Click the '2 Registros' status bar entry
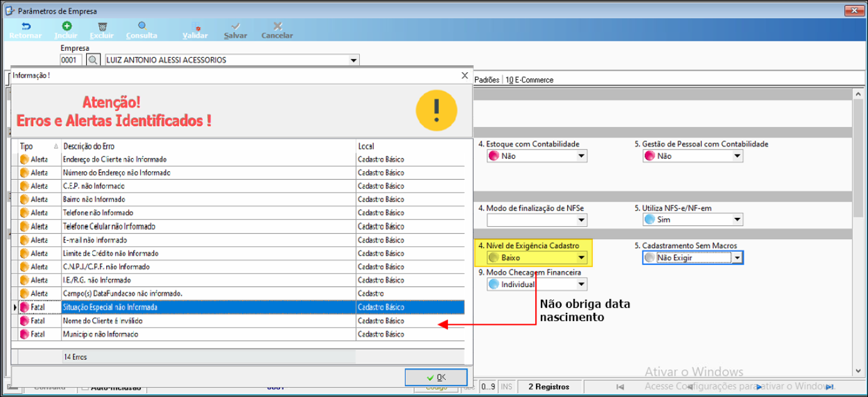The width and height of the screenshot is (868, 397). tap(549, 387)
